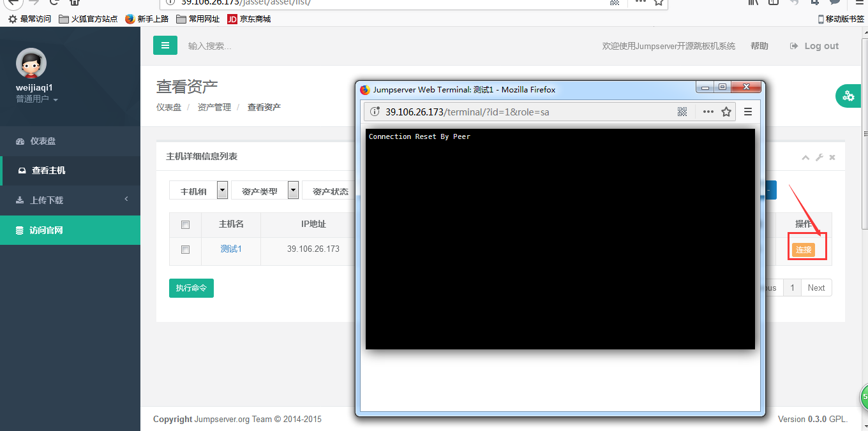The width and height of the screenshot is (868, 431).
Task: Open the 火狐官方站点 bookmark folder
Action: [x=88, y=19]
